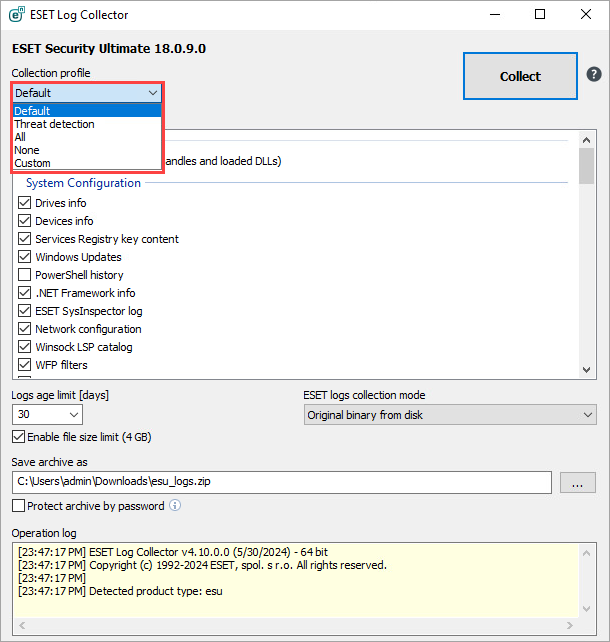Toggle ESET SysInspector log checkbox
The image size is (610, 642).
(25, 311)
